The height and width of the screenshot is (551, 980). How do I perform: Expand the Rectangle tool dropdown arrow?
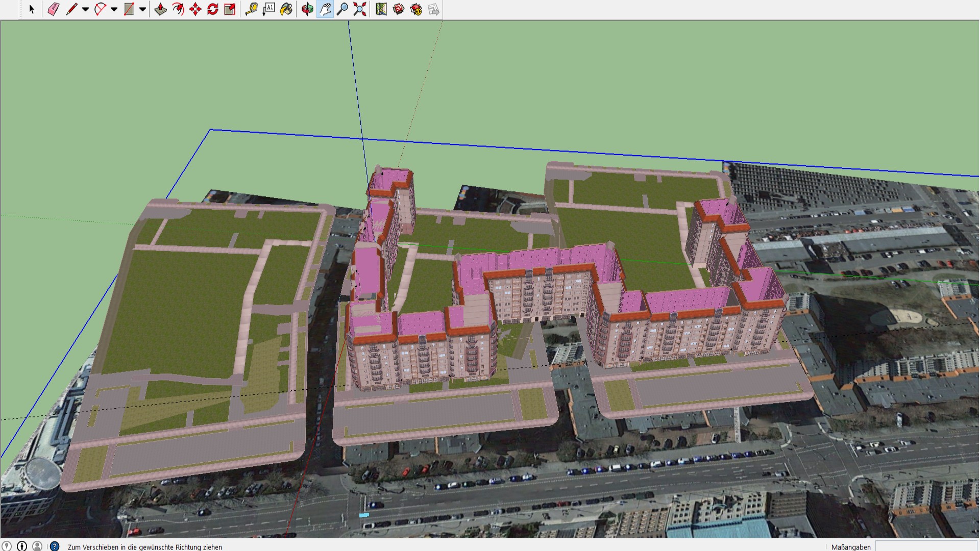tap(142, 9)
